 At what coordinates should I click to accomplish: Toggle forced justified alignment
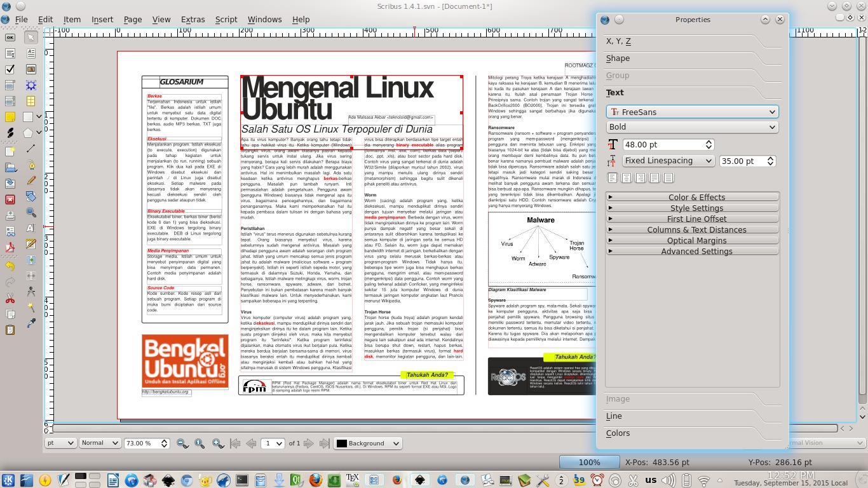pos(668,178)
